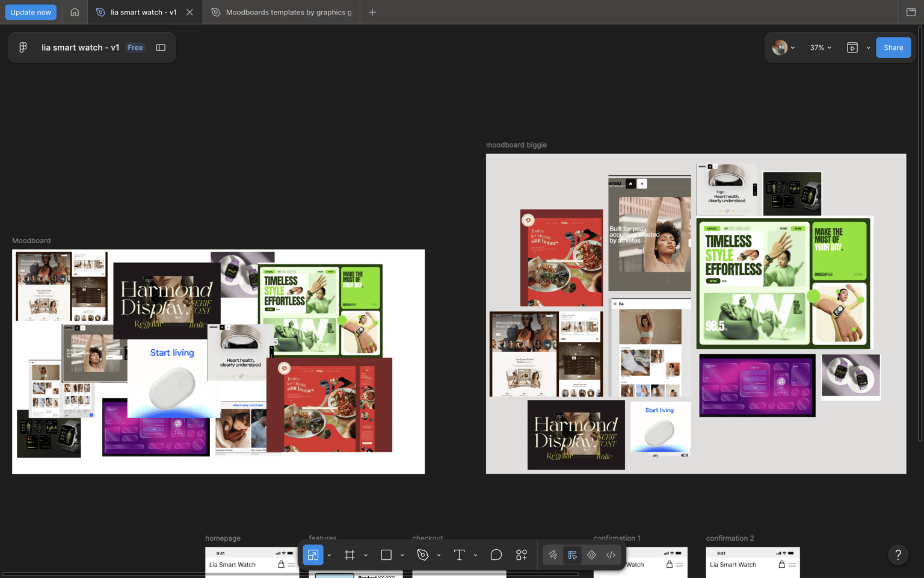Select the Pen tool
Viewport: 924px width, 578px height.
[x=423, y=555]
